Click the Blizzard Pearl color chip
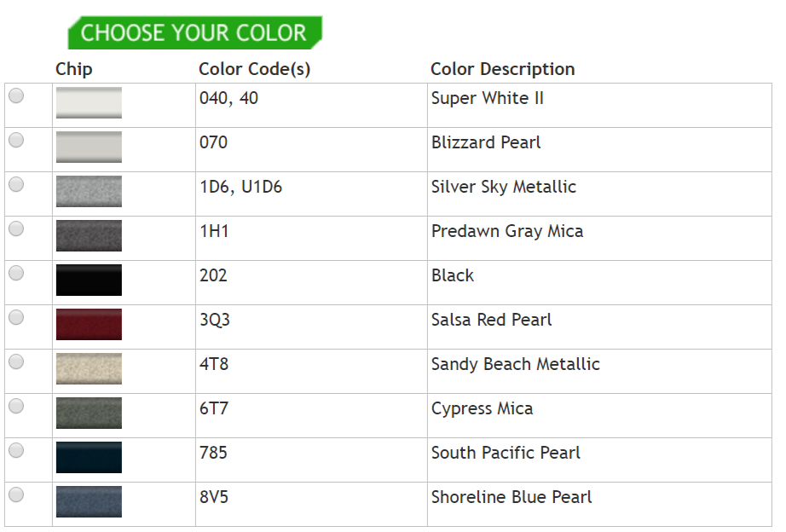Screen dimensions: 786x532 89,147
